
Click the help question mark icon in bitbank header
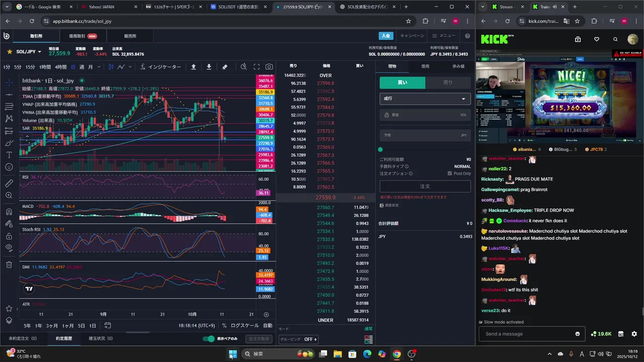pyautogui.click(x=467, y=36)
